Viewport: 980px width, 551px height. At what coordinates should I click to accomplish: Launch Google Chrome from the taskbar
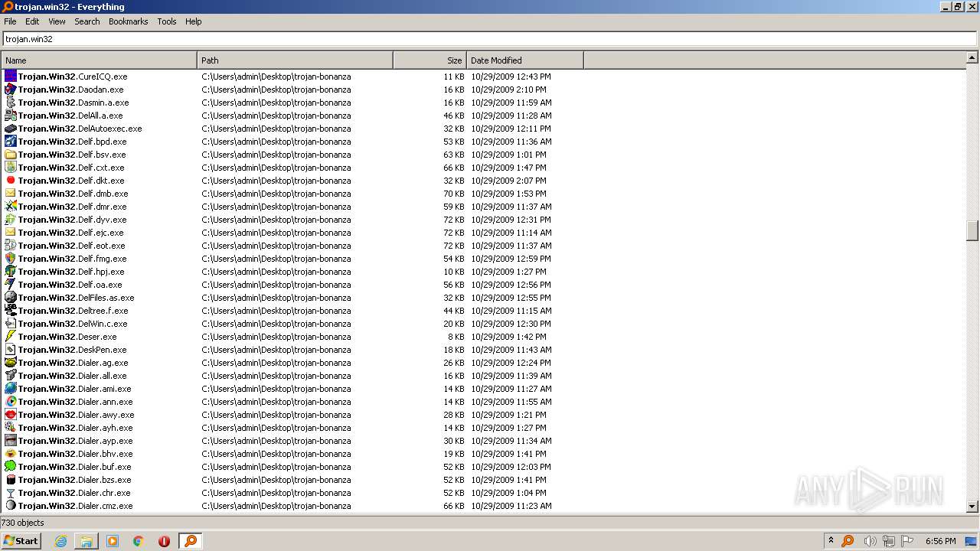tap(139, 541)
